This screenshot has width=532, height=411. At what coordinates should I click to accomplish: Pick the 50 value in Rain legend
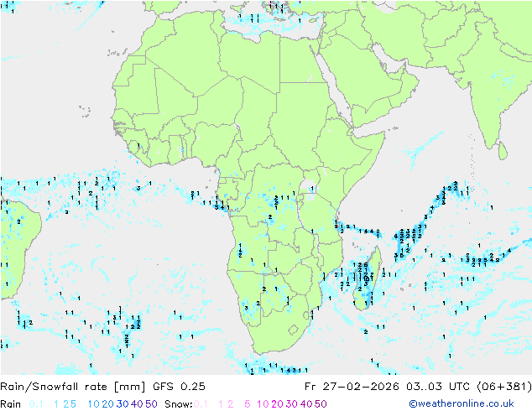[151, 404]
